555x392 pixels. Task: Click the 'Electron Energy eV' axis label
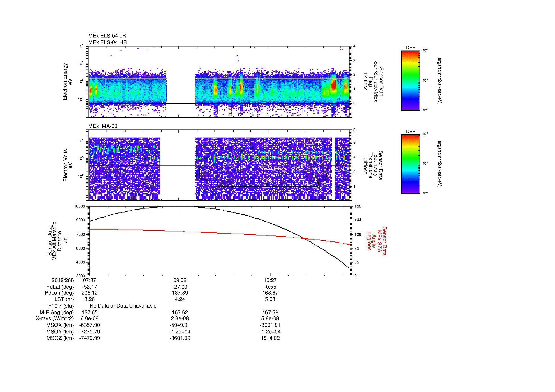pos(67,82)
